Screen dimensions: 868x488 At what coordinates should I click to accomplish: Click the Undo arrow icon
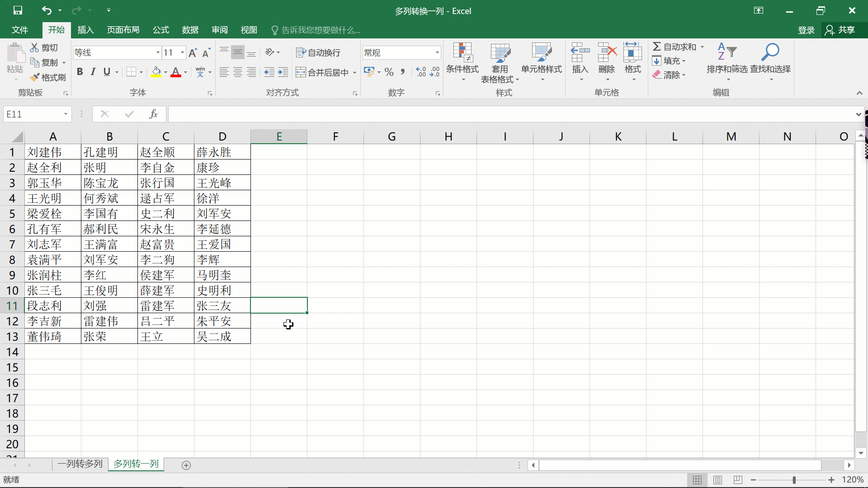47,10
